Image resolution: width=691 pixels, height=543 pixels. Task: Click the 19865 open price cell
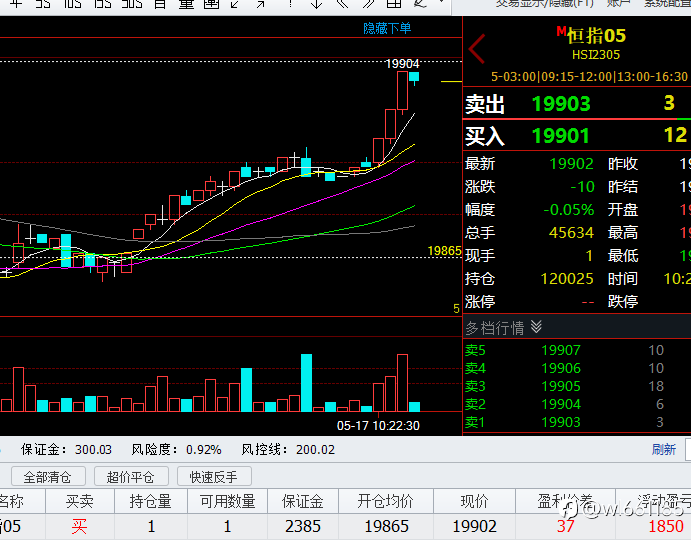[x=386, y=527]
